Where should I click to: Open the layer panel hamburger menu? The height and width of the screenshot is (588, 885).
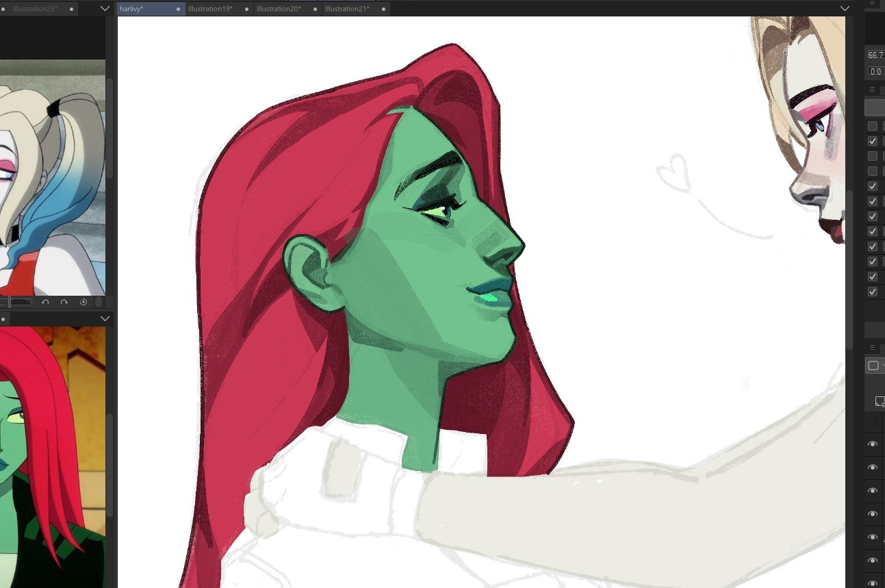click(872, 348)
